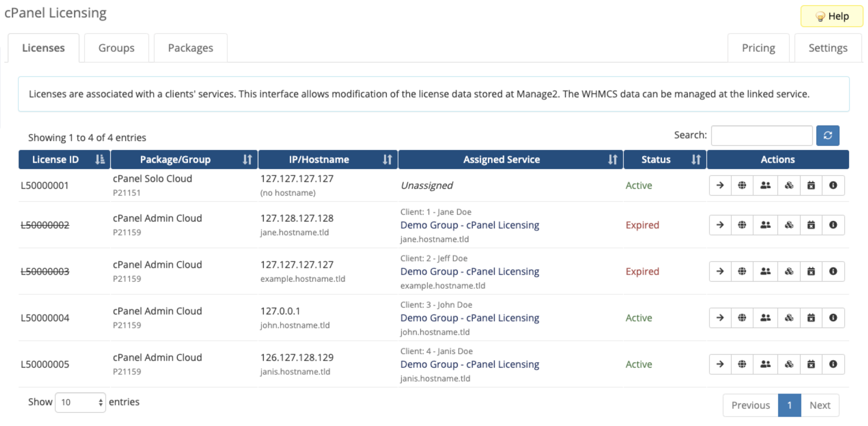Image resolution: width=868 pixels, height=426 pixels.
Task: Open the info action for license L50000001
Action: pos(833,185)
